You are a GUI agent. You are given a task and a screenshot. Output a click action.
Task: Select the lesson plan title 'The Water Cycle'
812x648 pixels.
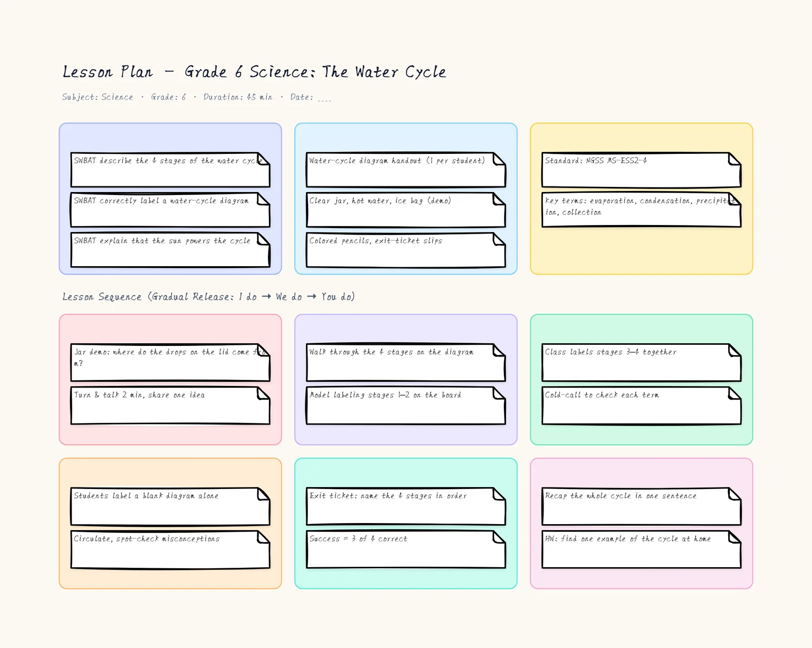(254, 72)
